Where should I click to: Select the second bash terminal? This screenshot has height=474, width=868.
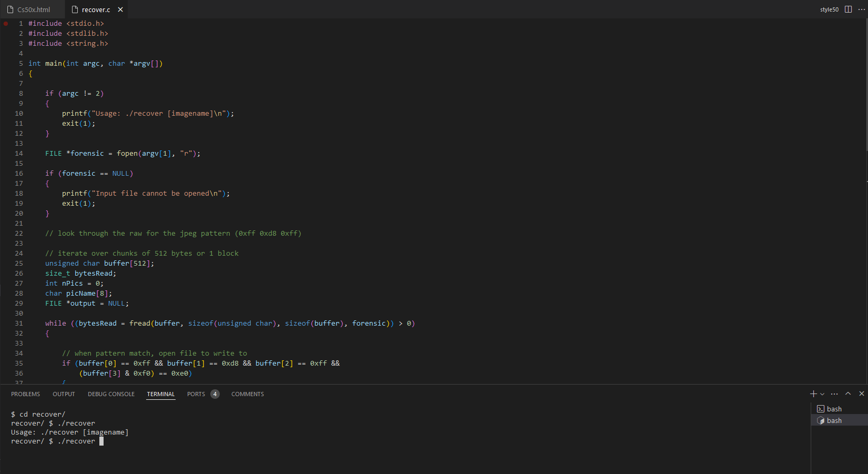coord(834,420)
